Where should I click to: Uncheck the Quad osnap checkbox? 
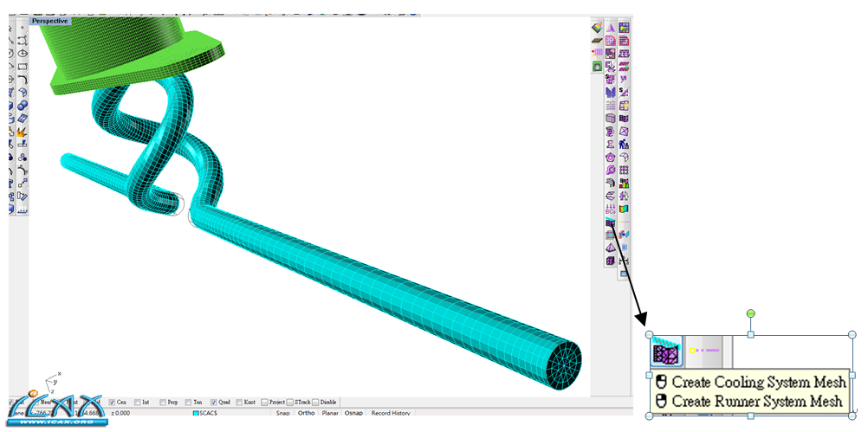[214, 402]
